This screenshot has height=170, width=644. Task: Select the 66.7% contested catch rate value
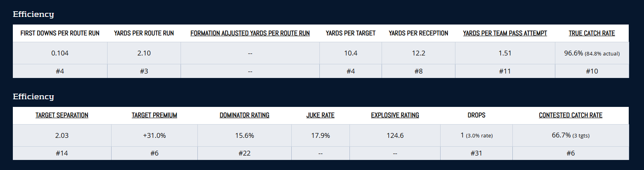pos(561,135)
